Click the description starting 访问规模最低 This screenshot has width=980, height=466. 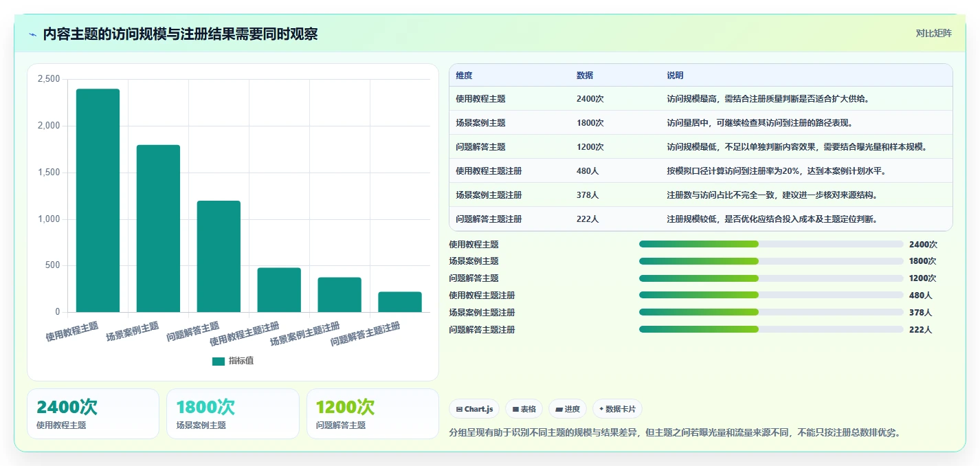coord(797,146)
